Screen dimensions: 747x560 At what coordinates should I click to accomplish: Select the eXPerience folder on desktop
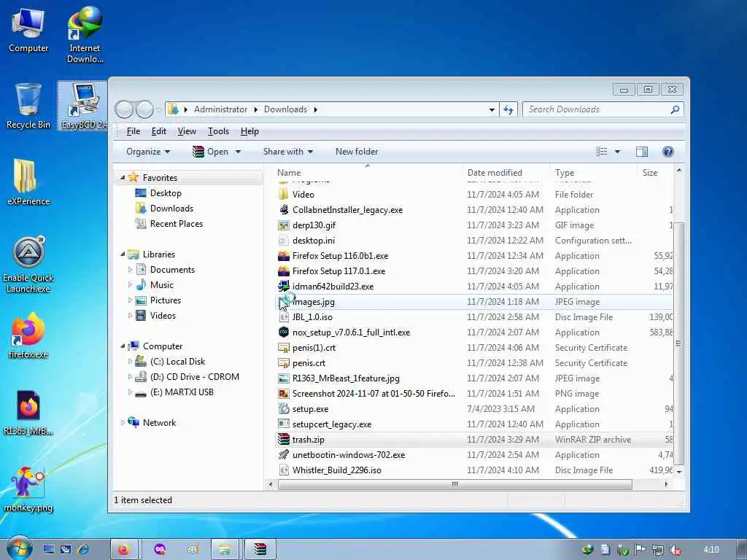[x=28, y=182]
